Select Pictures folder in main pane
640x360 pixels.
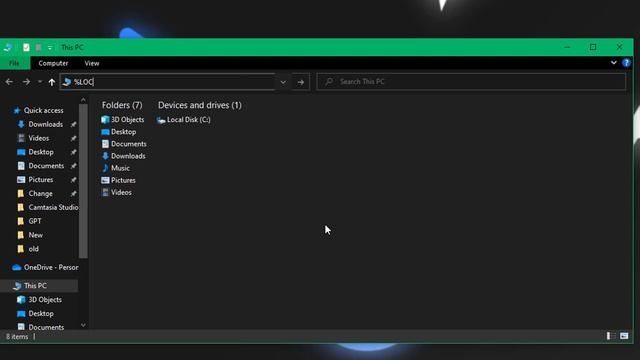tap(118, 180)
